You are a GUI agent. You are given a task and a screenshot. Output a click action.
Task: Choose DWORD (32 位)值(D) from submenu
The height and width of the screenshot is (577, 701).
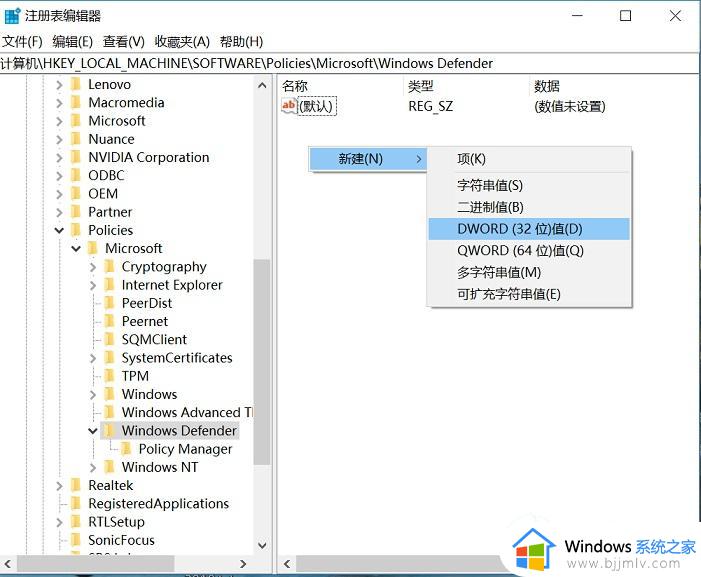click(x=529, y=229)
